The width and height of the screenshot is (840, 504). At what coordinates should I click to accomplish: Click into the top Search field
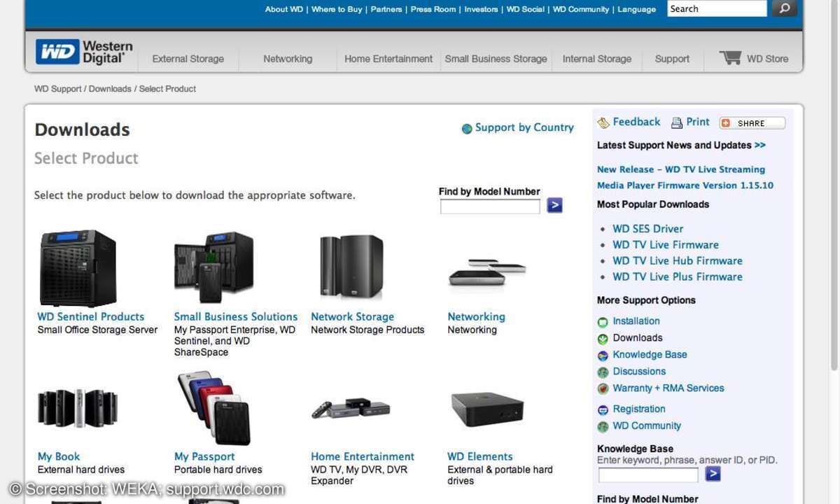click(717, 8)
